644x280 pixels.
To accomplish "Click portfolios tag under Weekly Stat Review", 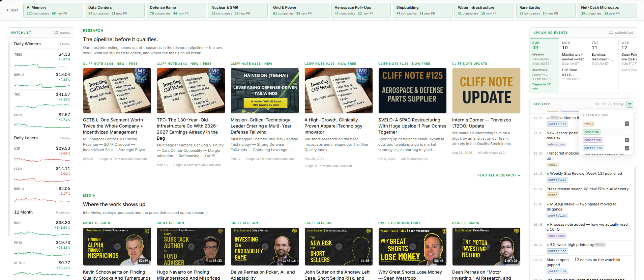I will (557, 180).
